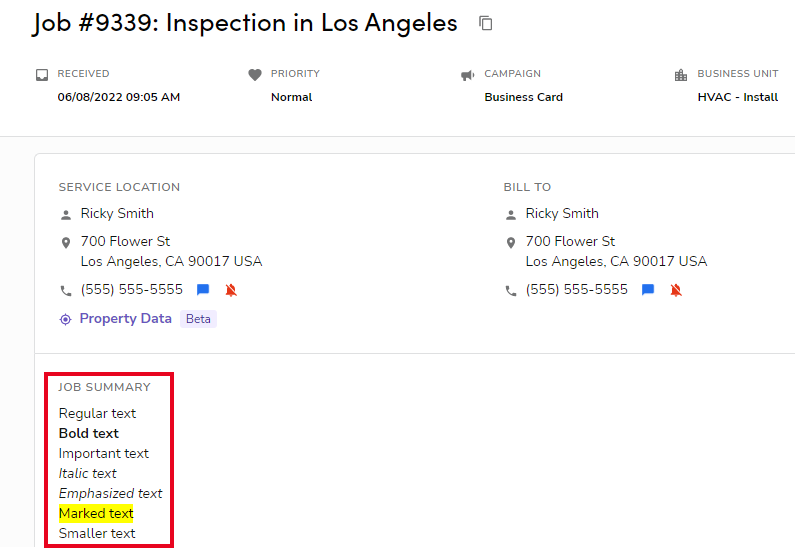Screen dimensions: 795x548
Task: Click the Beta badge beside Property Data
Action: click(198, 319)
